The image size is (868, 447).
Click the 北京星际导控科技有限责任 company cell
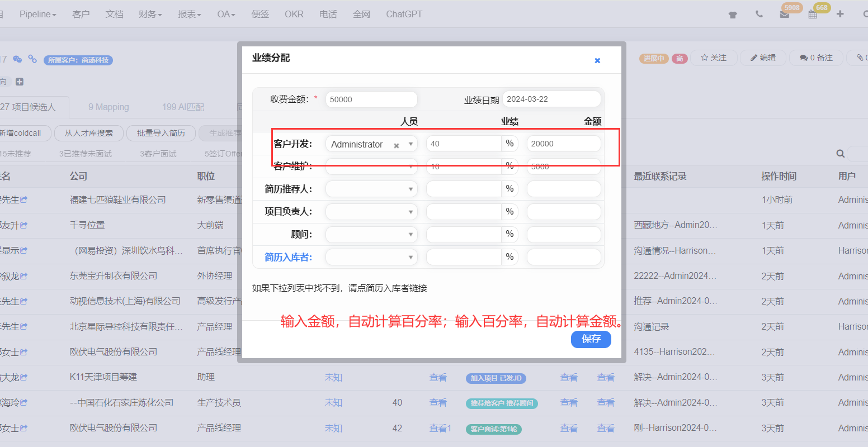point(126,326)
